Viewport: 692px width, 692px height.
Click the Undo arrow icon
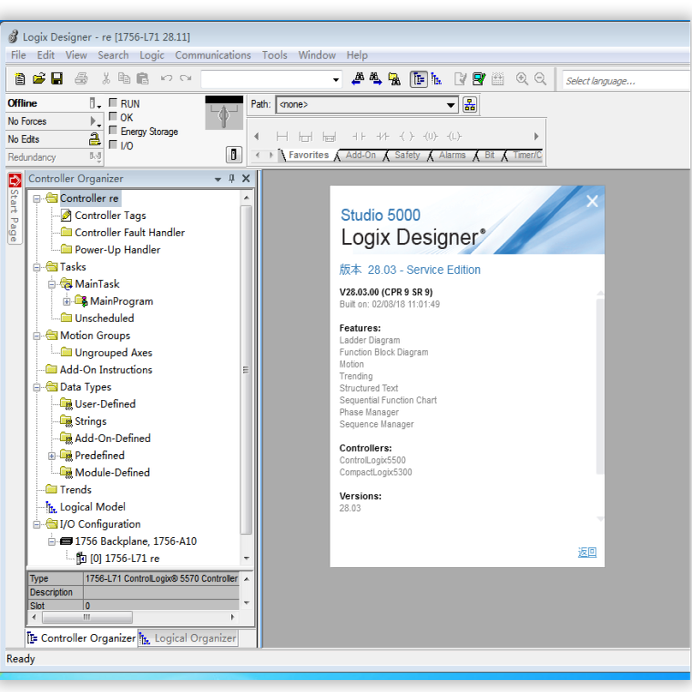pyautogui.click(x=166, y=79)
